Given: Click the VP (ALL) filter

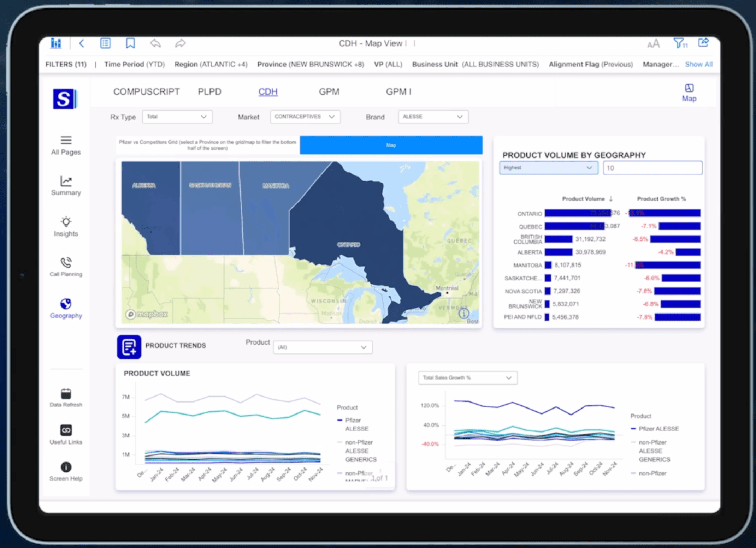Looking at the screenshot, I should pyautogui.click(x=388, y=64).
